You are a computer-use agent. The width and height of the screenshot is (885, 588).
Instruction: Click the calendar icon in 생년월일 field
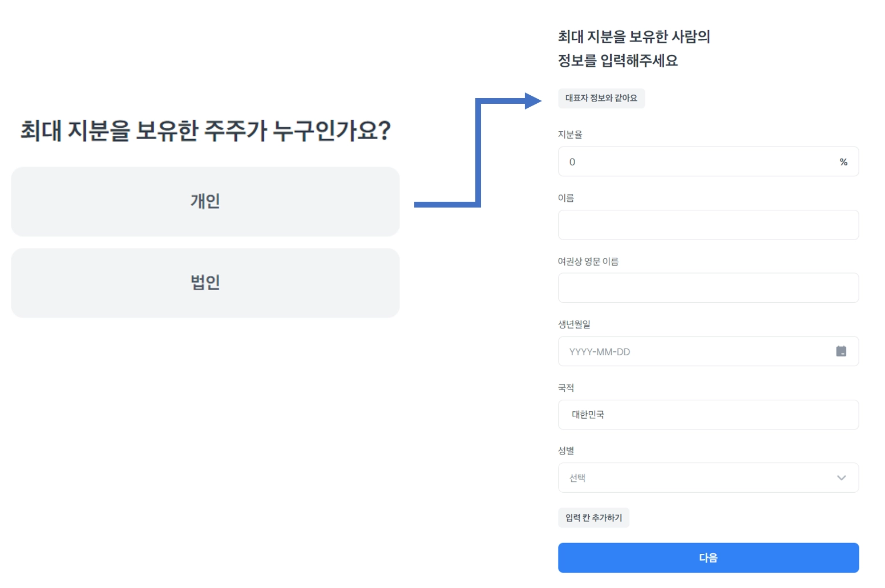tap(840, 351)
